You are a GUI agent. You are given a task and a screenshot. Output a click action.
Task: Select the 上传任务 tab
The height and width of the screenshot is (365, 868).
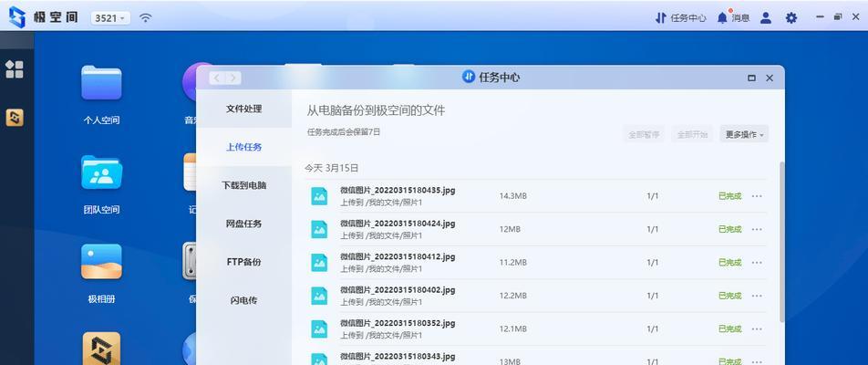(x=243, y=147)
